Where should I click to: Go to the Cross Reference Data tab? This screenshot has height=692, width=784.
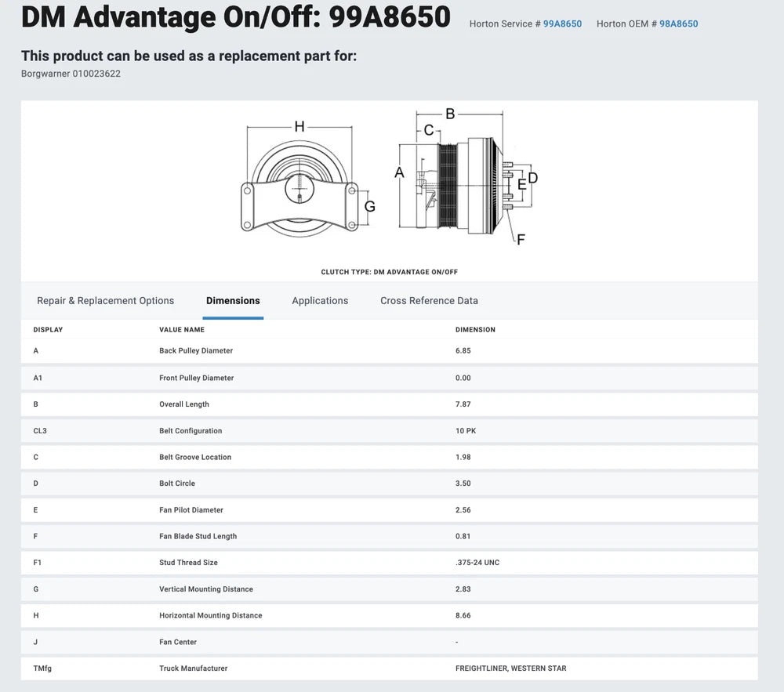(429, 301)
